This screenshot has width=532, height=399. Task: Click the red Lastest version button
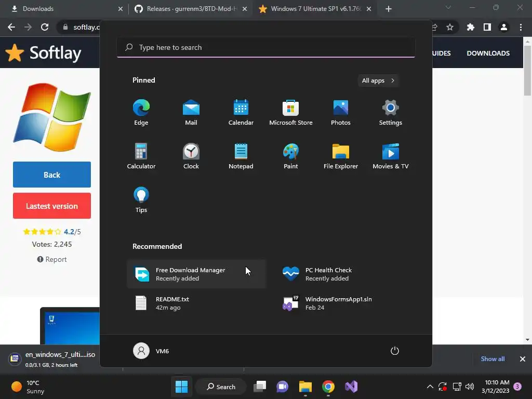pyautogui.click(x=52, y=206)
